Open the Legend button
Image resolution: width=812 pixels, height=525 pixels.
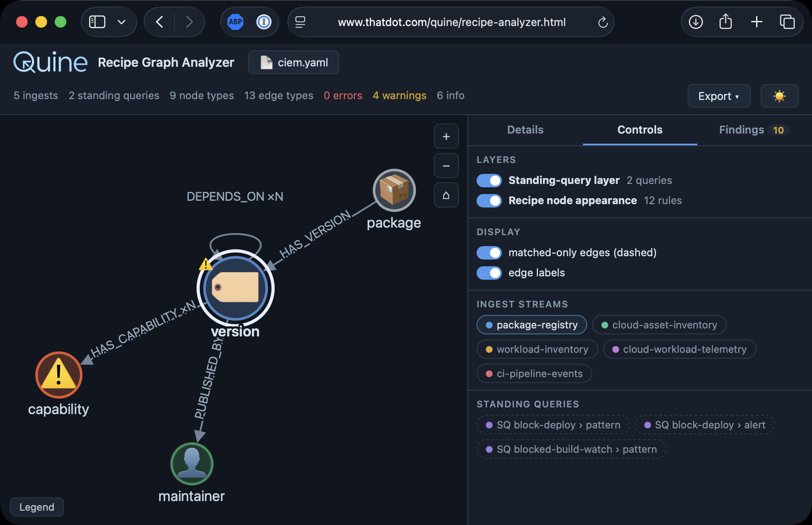click(x=37, y=507)
